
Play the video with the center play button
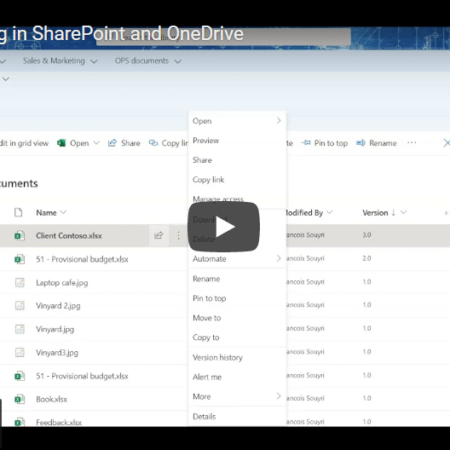click(224, 227)
